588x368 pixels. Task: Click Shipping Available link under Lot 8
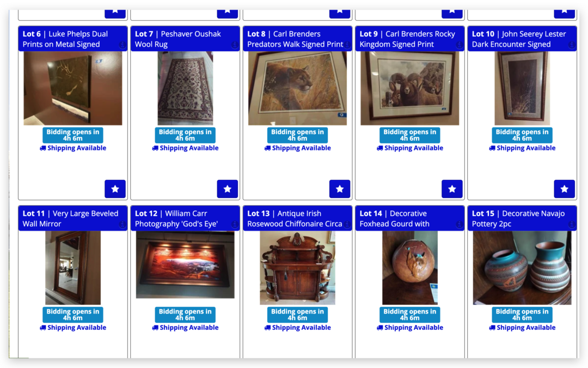[297, 148]
